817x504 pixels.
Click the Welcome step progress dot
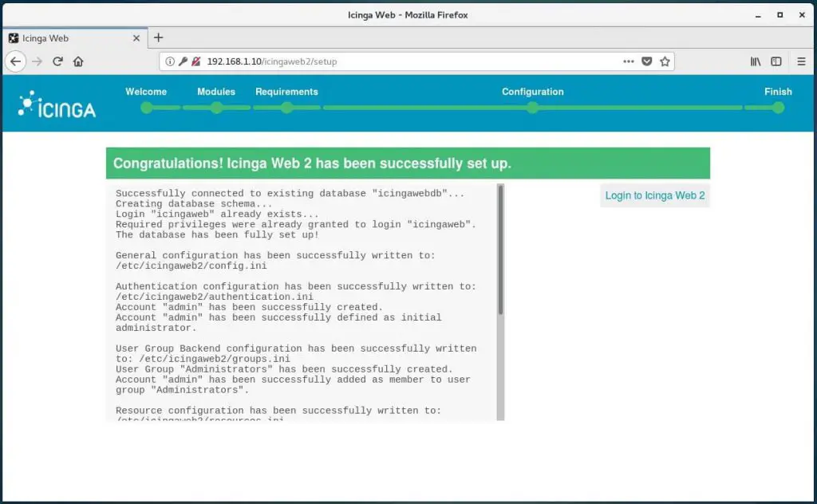147,108
